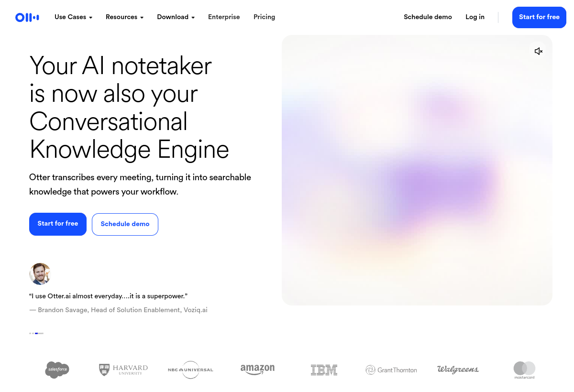Select the first testimonial carousel dot
Viewport: 574px width, 392px height.
pyautogui.click(x=30, y=333)
